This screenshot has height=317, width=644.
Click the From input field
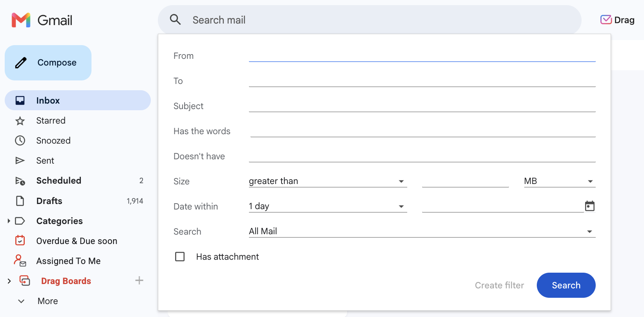pos(422,56)
